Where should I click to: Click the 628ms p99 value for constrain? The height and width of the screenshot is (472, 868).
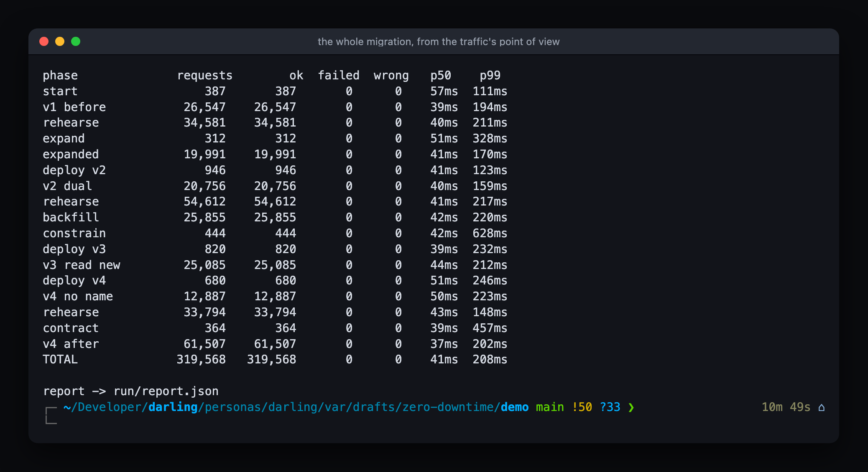click(x=490, y=233)
